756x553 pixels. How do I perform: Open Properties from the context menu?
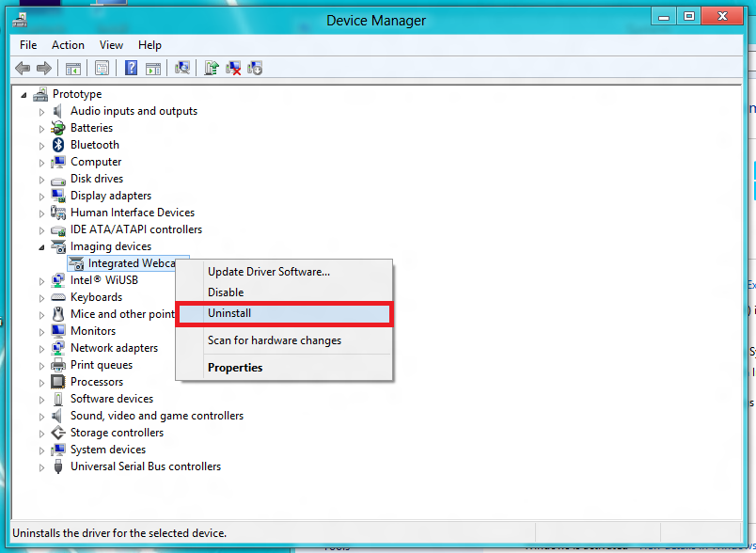285,368
